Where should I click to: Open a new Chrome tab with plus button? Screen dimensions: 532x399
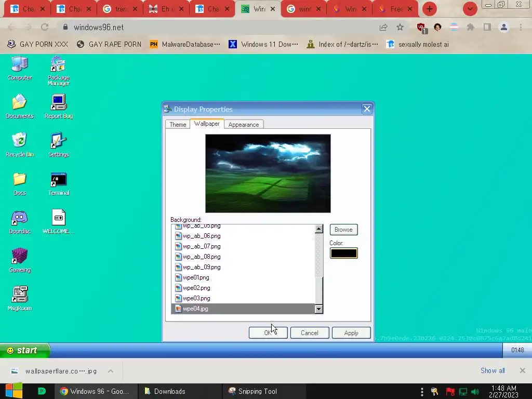(x=430, y=9)
